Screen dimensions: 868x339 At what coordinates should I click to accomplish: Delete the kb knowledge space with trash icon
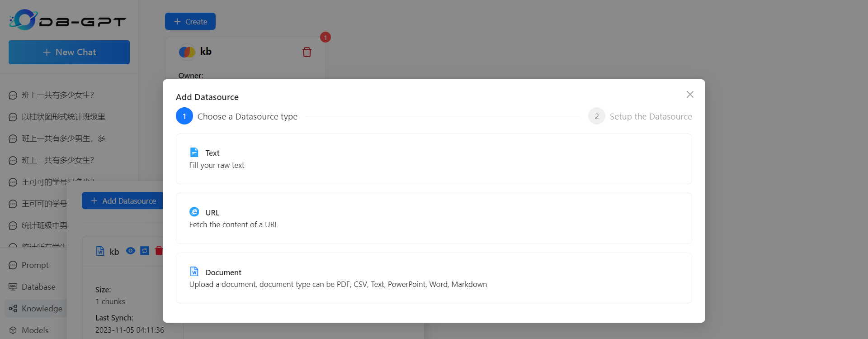pyautogui.click(x=307, y=52)
